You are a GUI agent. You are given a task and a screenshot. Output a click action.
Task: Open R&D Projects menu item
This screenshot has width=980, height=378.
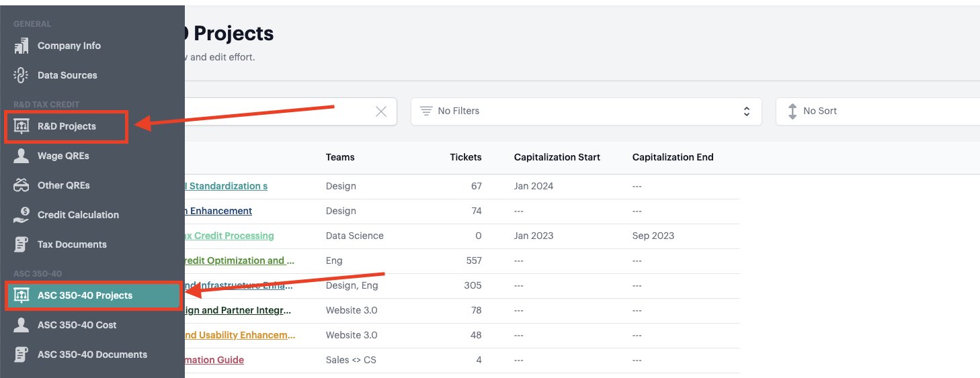pos(67,126)
